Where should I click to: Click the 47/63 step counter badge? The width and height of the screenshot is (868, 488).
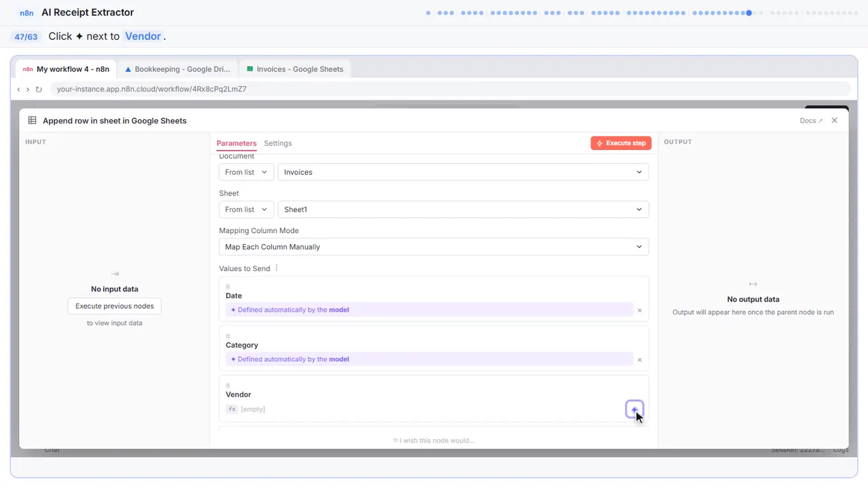click(26, 37)
